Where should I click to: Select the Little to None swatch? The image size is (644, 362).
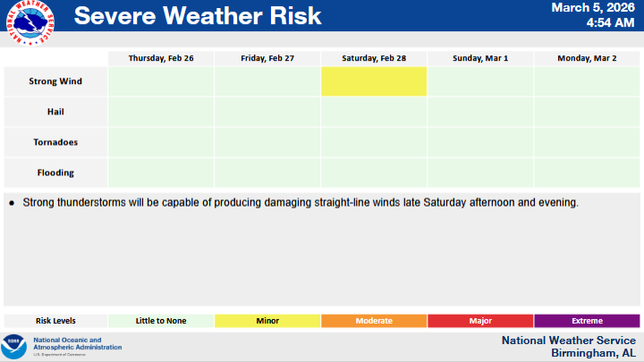click(161, 321)
